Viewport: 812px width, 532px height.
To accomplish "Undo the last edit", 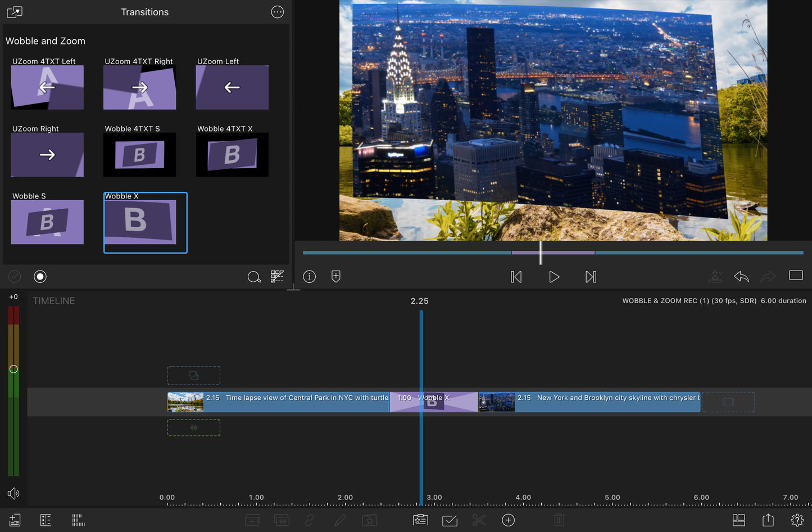I will click(741, 276).
